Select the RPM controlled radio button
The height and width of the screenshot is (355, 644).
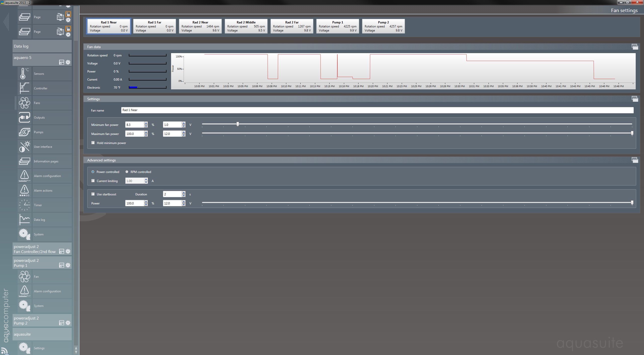click(127, 172)
